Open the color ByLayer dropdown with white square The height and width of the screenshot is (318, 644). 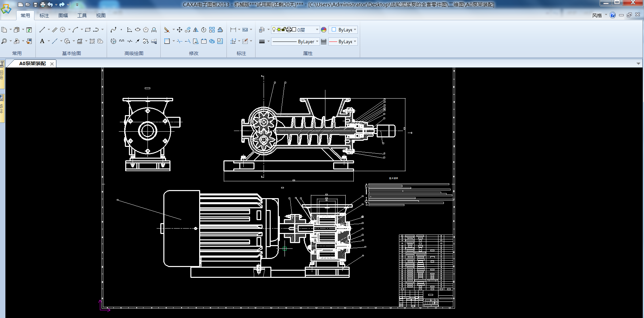point(355,30)
